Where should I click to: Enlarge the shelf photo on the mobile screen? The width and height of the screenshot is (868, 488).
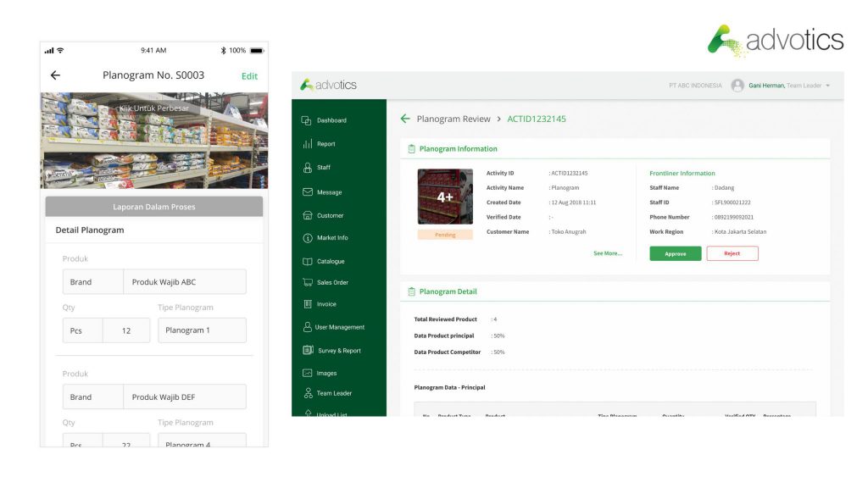click(x=154, y=141)
